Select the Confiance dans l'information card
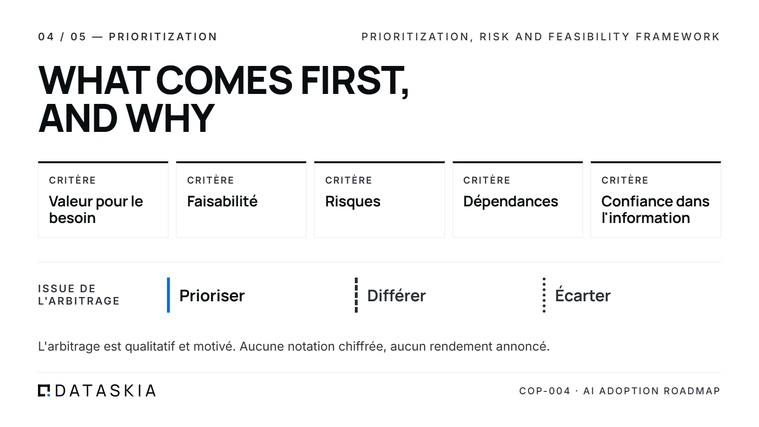 [656, 199]
